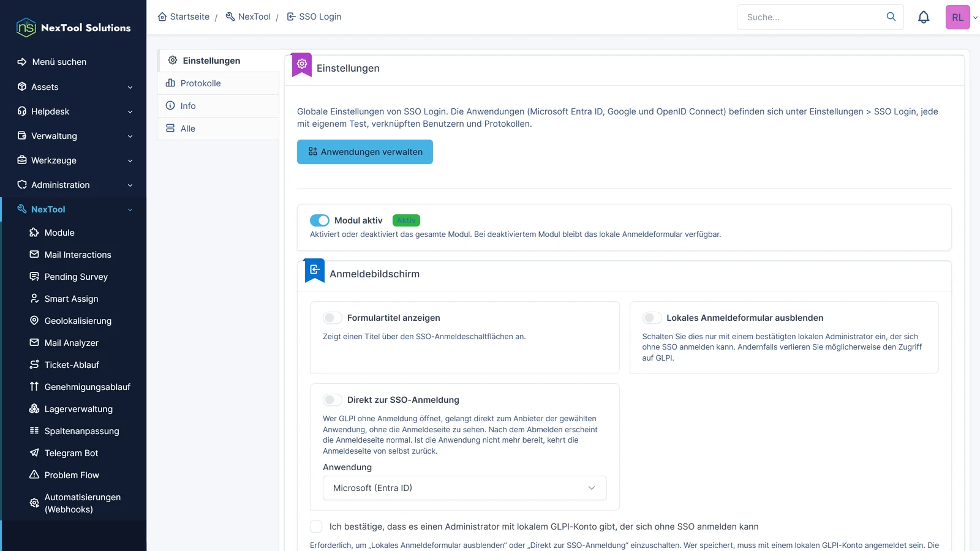
Task: Click the Smart Assign person icon
Action: click(34, 298)
